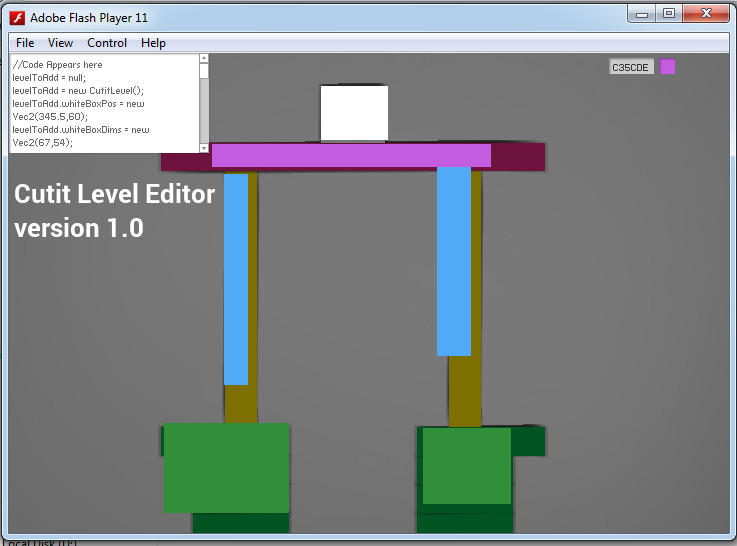The image size is (737, 546).
Task: Click the code box scroll up arrow
Action: [204, 60]
